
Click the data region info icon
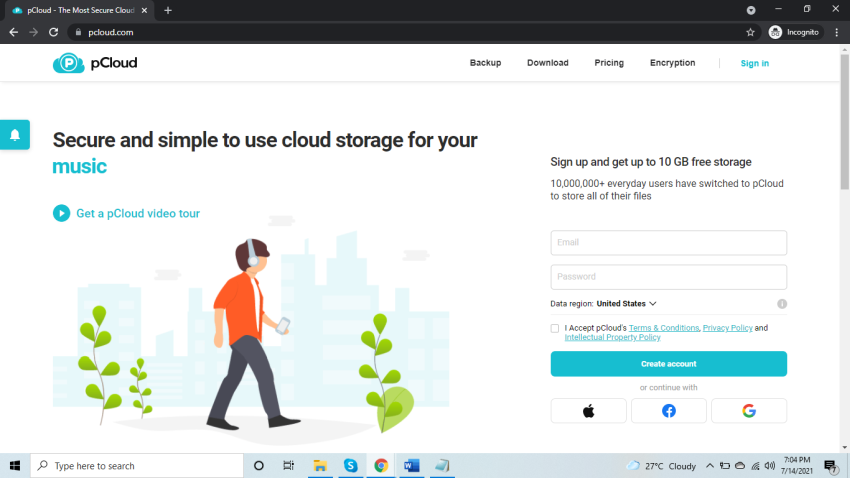pos(782,303)
